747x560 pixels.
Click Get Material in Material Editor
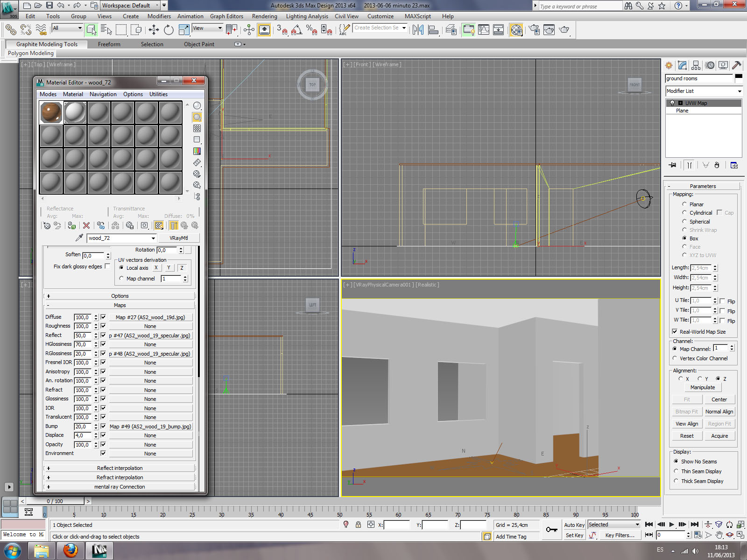(x=47, y=226)
